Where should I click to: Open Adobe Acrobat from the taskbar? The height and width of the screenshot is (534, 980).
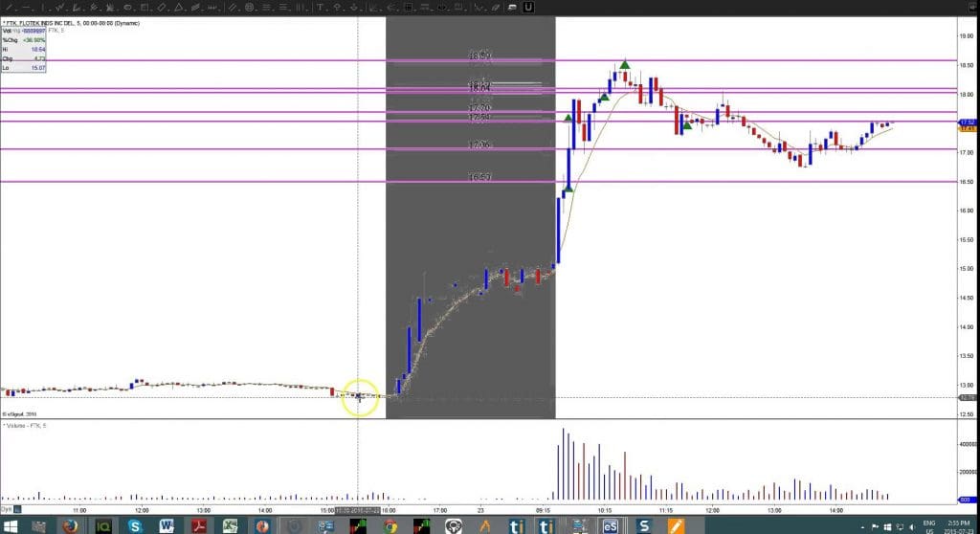click(x=199, y=526)
